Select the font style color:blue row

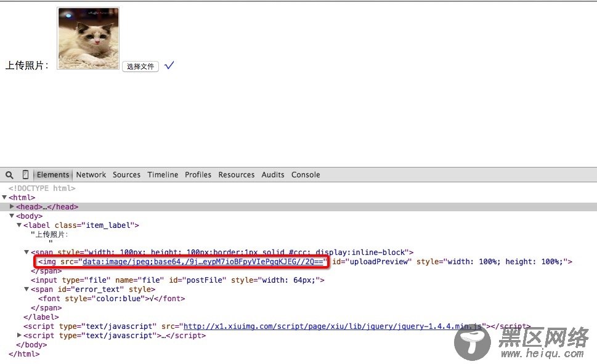pos(112,299)
